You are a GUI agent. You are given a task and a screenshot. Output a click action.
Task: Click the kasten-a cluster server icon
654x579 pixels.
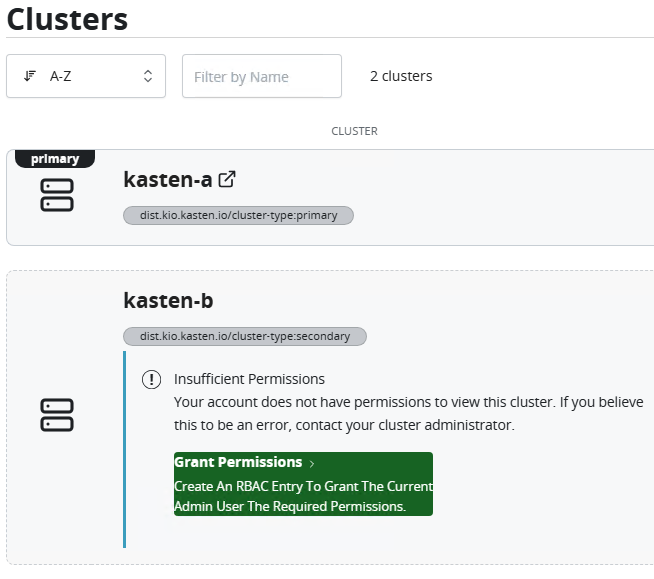pos(57,195)
